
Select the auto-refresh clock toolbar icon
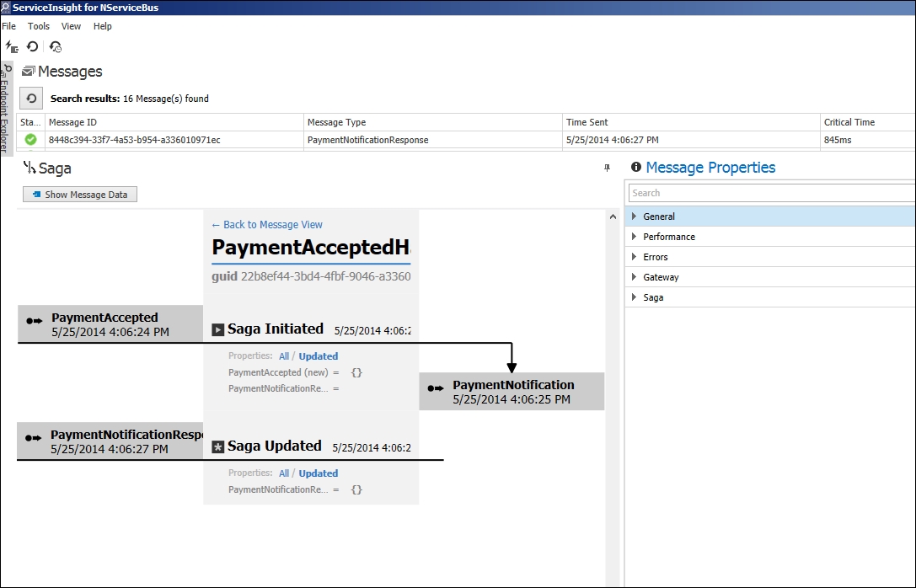pyautogui.click(x=56, y=46)
